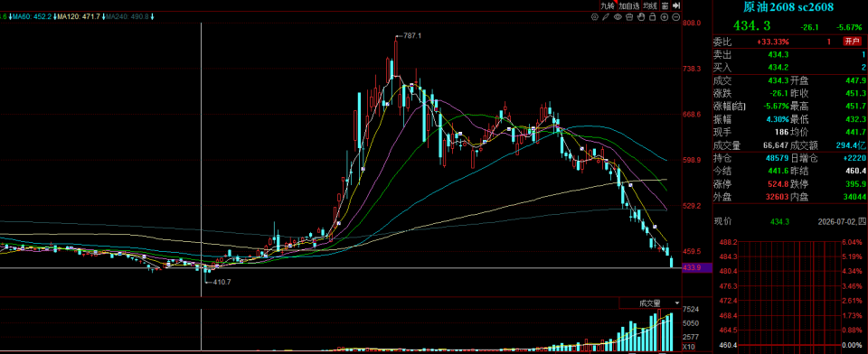Click the 内盘 value 34044
868x354 pixels.
pos(854,196)
